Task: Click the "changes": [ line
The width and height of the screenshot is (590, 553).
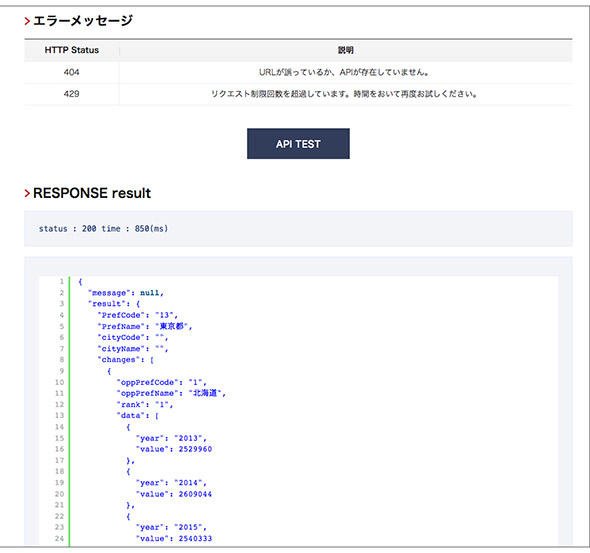Action: [126, 360]
